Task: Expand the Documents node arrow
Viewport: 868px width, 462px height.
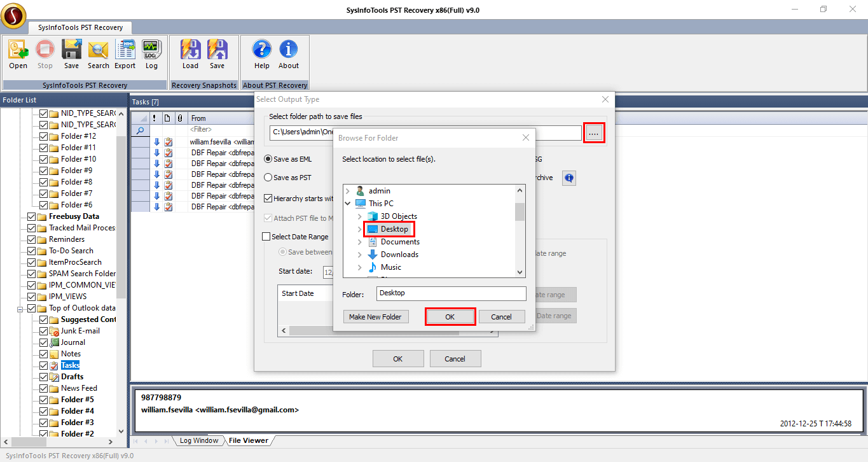Action: pyautogui.click(x=360, y=242)
